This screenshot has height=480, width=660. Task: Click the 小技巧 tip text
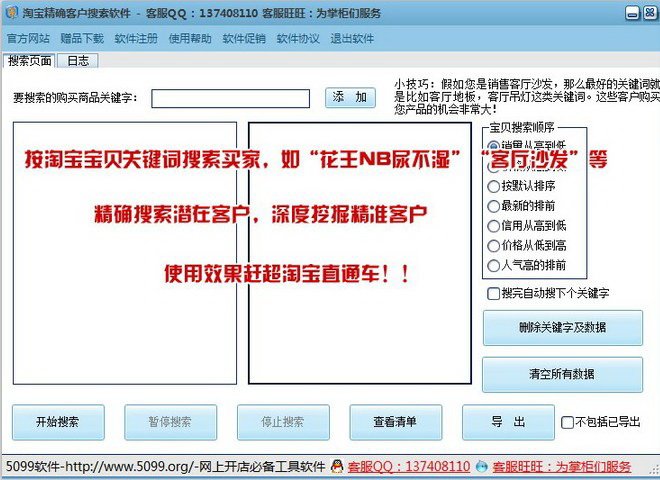tap(527, 97)
